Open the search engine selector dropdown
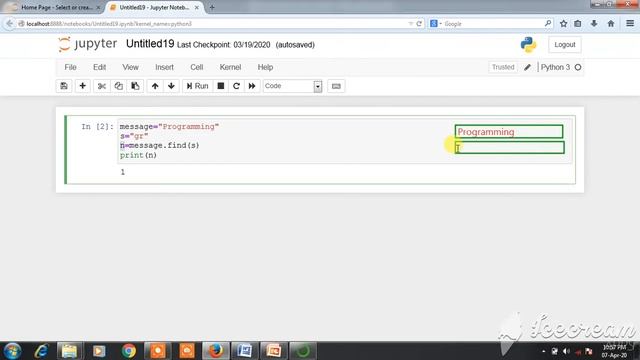The image size is (640, 360). pos(436,24)
